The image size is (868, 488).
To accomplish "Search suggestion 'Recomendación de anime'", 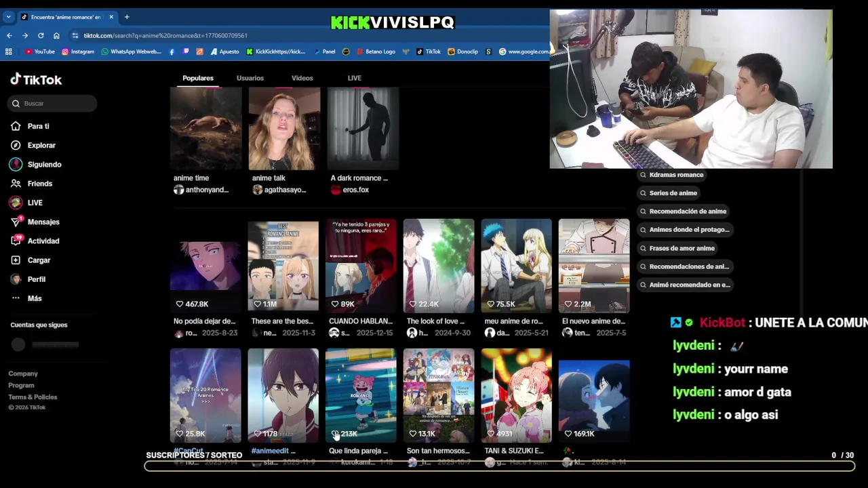I will [683, 211].
